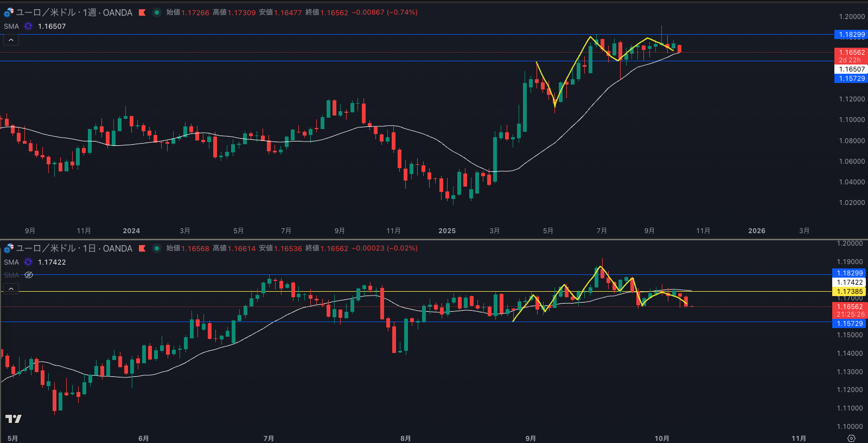868x443 pixels.
Task: Click the purple SMA refresh icon on weekly chart
Action: [28, 26]
